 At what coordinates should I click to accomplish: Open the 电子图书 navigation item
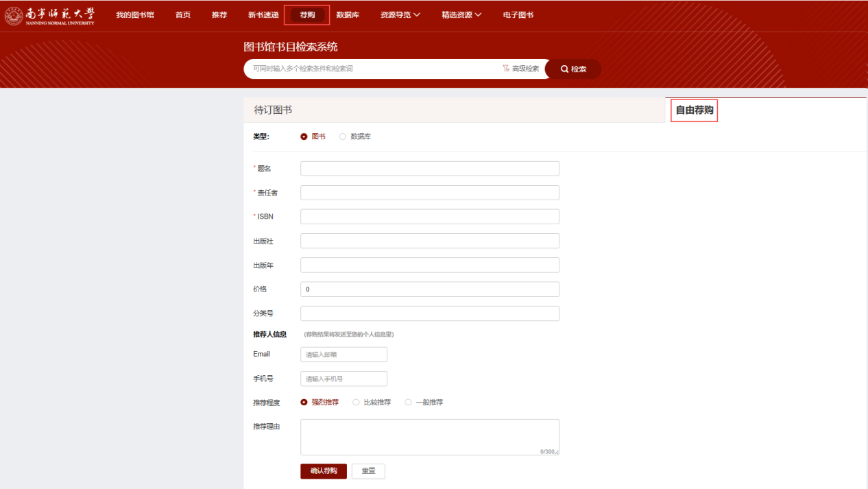click(518, 14)
